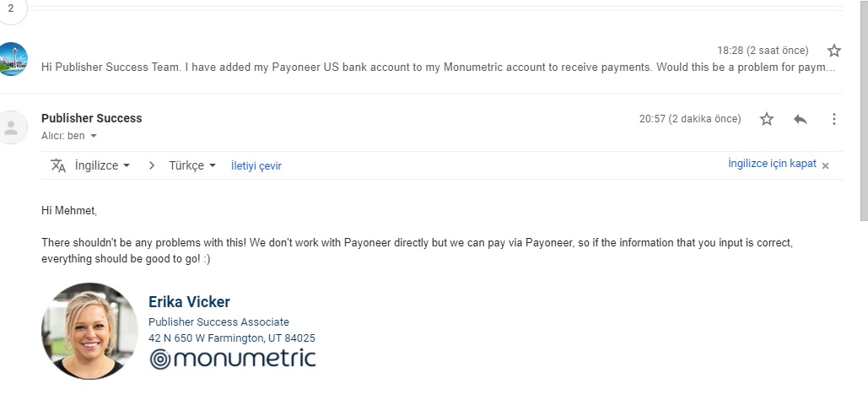Dismiss the translation bar with X
This screenshot has width=868, height=416.
click(x=825, y=165)
